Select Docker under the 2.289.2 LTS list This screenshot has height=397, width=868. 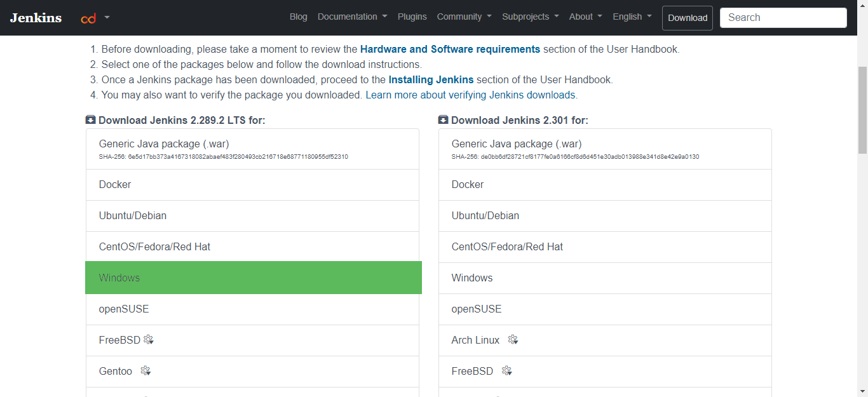252,185
